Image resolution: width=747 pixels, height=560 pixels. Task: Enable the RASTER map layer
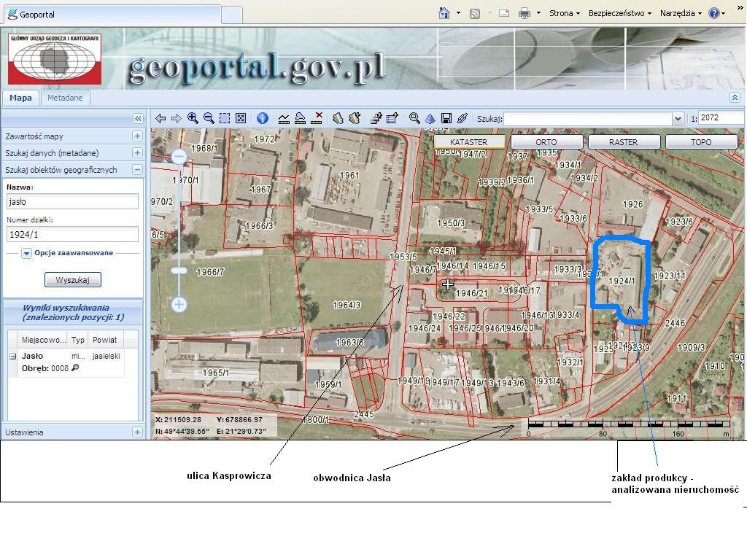click(x=623, y=142)
